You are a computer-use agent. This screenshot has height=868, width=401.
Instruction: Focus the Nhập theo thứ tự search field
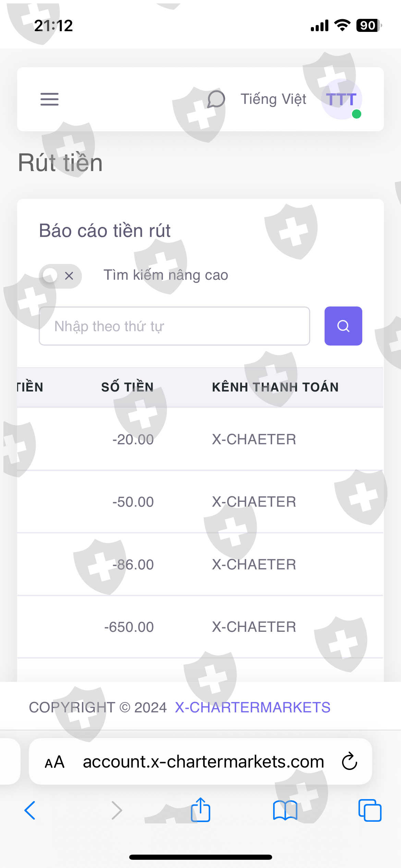[174, 326]
